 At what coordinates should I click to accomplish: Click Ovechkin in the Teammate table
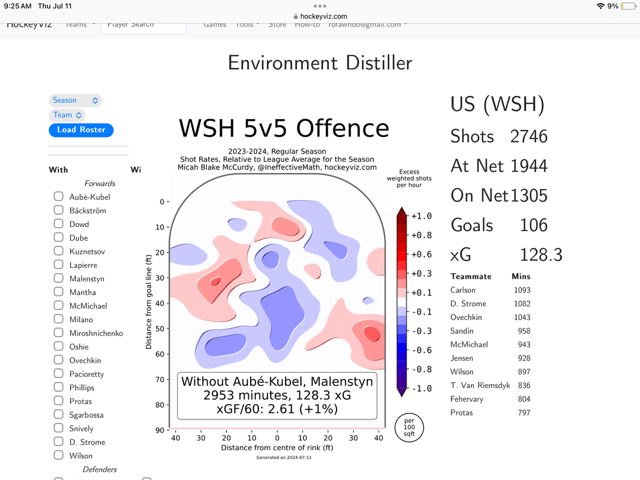point(466,317)
